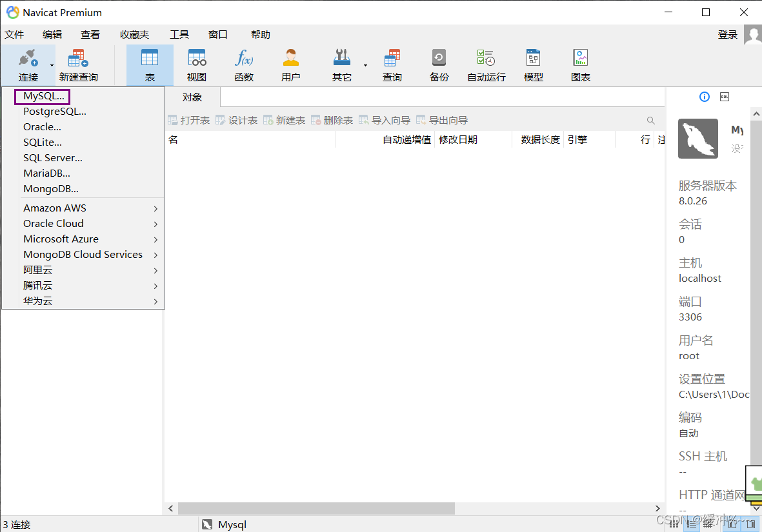Open the User (用户) toolbar icon
This screenshot has height=532, width=762.
(290, 58)
